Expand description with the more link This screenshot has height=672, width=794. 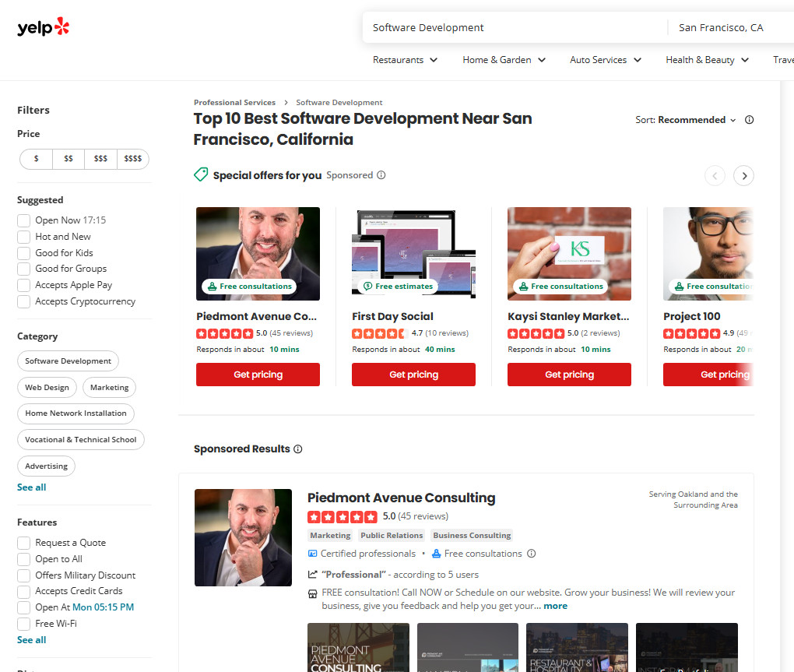(556, 606)
